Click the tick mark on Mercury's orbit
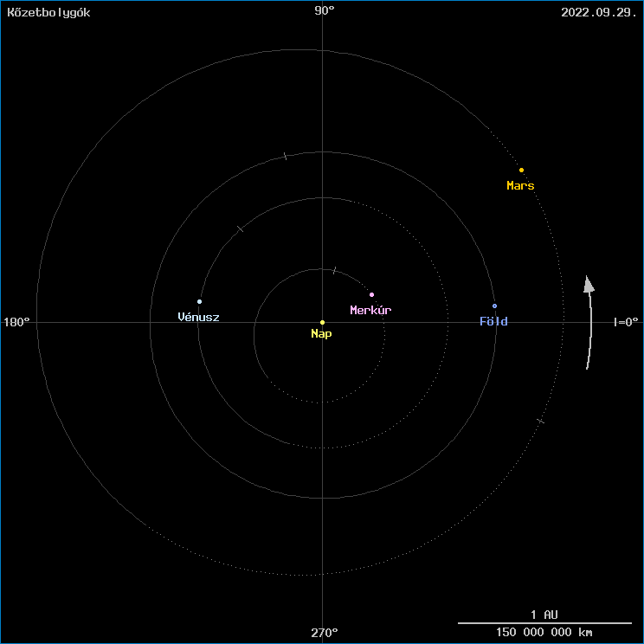This screenshot has width=644, height=644. pyautogui.click(x=334, y=271)
